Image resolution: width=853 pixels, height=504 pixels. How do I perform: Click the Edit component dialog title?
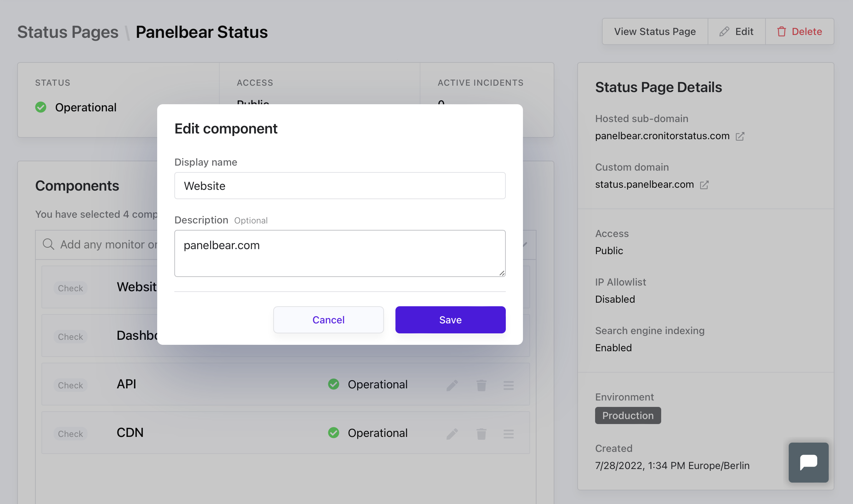click(226, 128)
